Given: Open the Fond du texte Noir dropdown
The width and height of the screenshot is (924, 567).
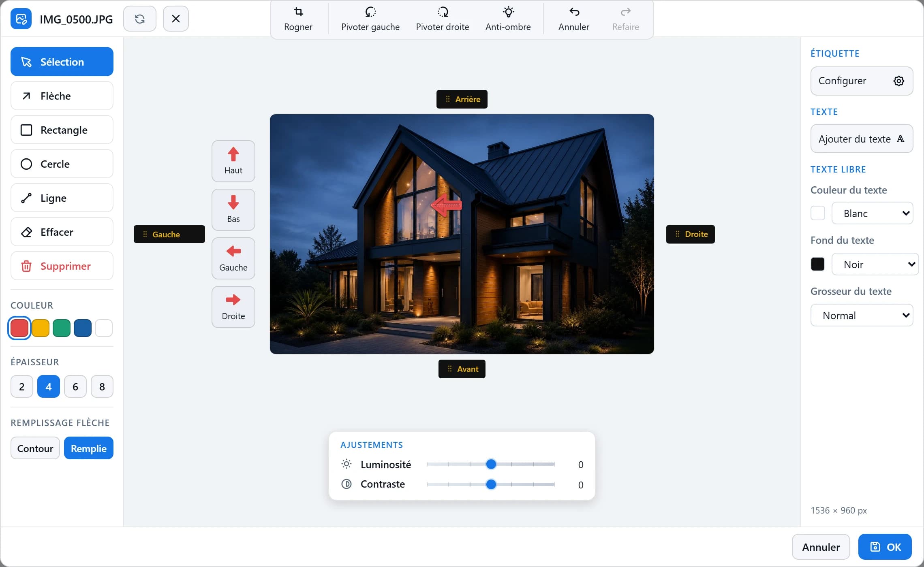Looking at the screenshot, I should pyautogui.click(x=875, y=264).
